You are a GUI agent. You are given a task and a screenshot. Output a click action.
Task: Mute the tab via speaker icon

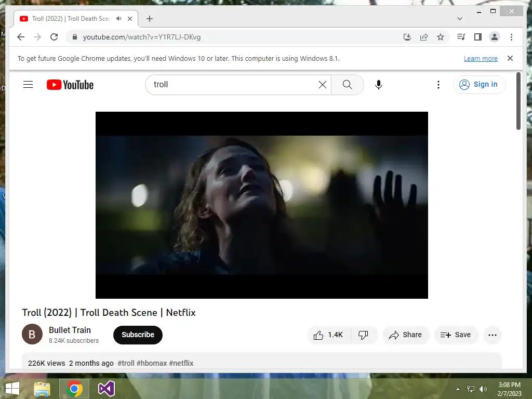click(118, 19)
